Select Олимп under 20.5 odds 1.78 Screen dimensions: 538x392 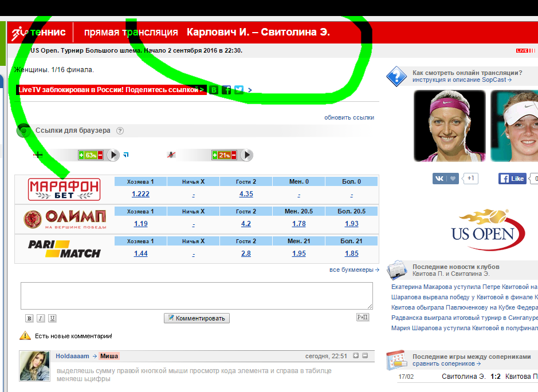tap(299, 224)
